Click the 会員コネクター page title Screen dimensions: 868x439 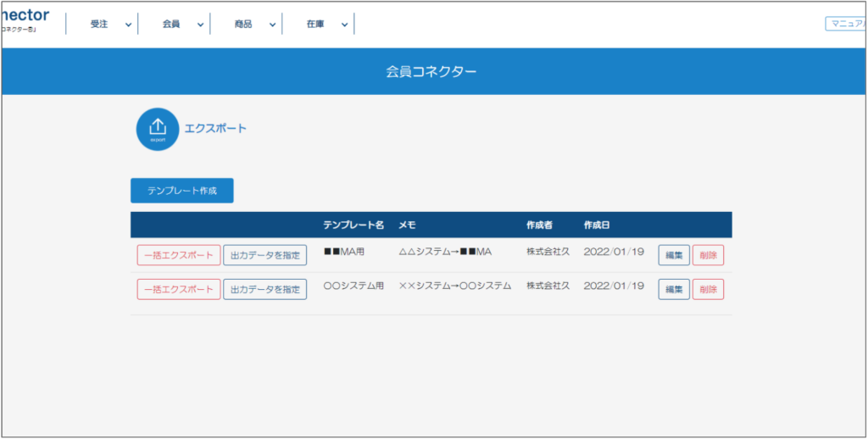pyautogui.click(x=431, y=71)
